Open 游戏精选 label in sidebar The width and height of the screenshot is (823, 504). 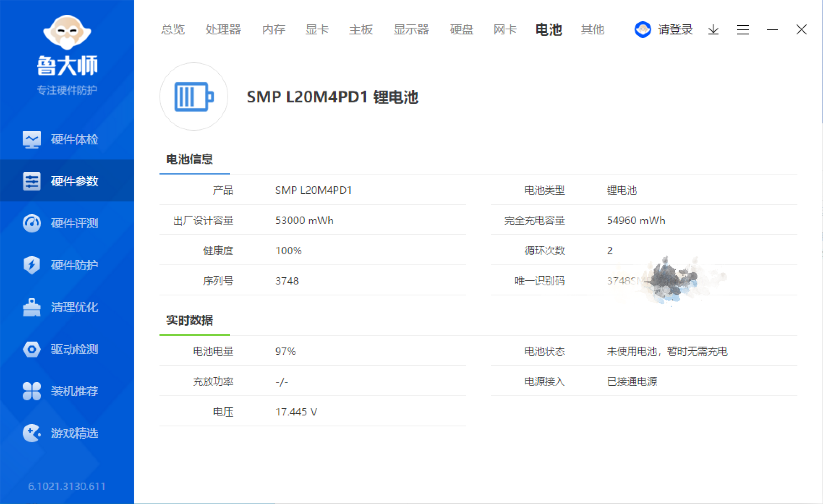[75, 433]
